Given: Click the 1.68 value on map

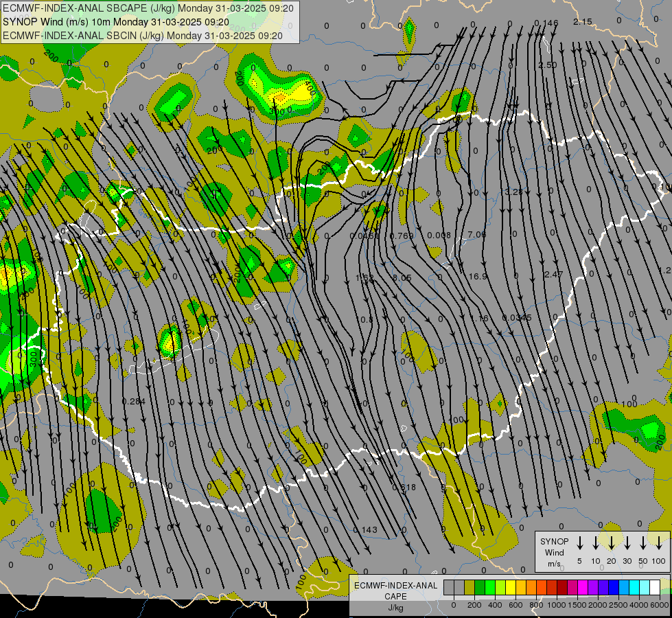Looking at the screenshot, I should point(365,278).
